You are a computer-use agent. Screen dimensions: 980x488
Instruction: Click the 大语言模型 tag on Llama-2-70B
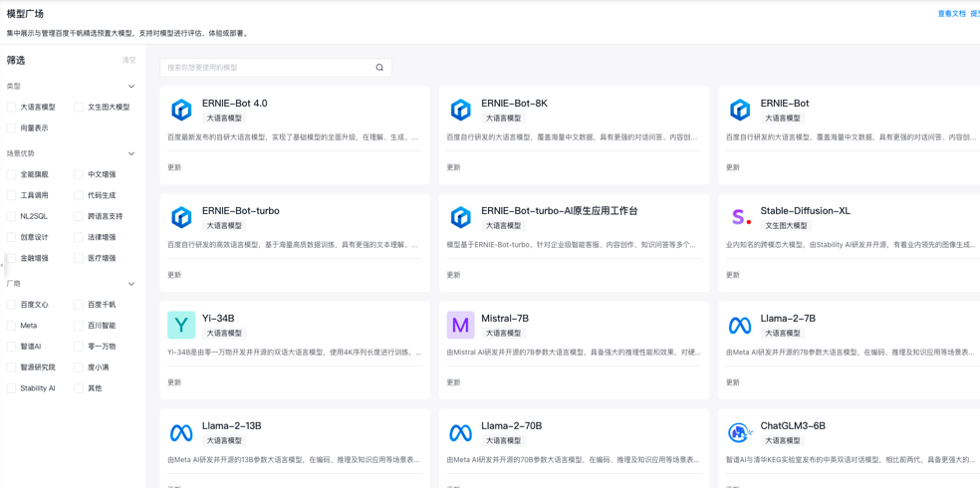pos(503,440)
